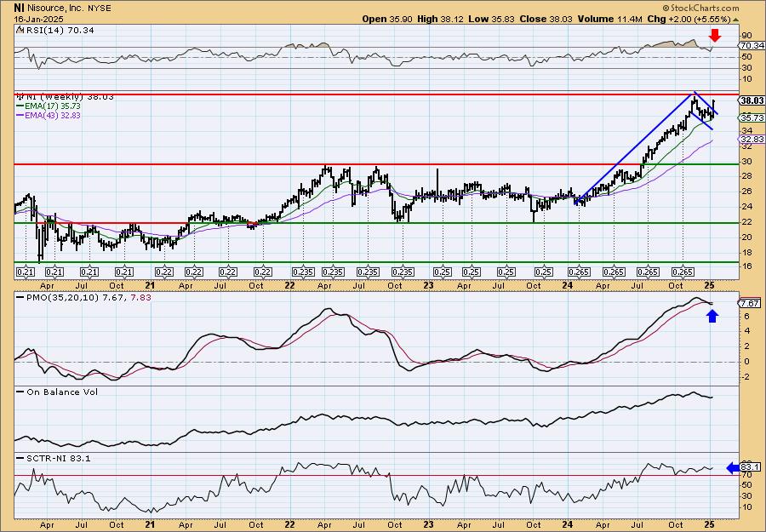Viewport: 766px width, 532px height.
Task: Click the 70 level on SCTR axis
Action: (746, 474)
